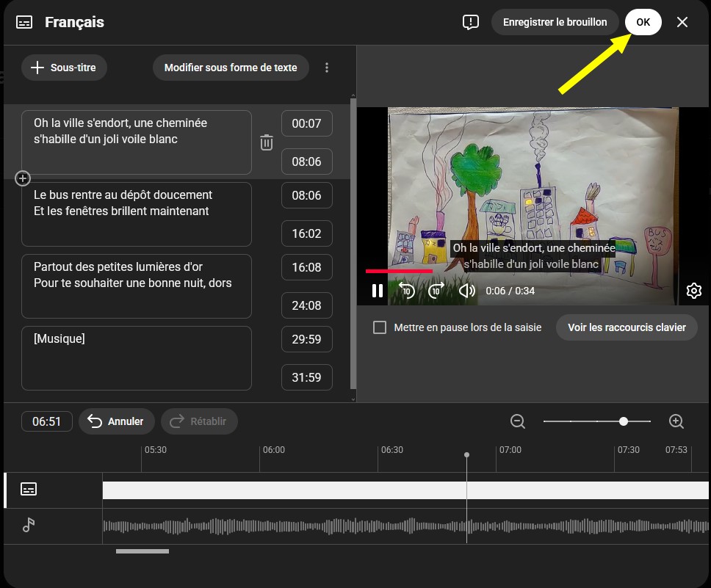Mute the video volume
711x588 pixels.
click(466, 291)
